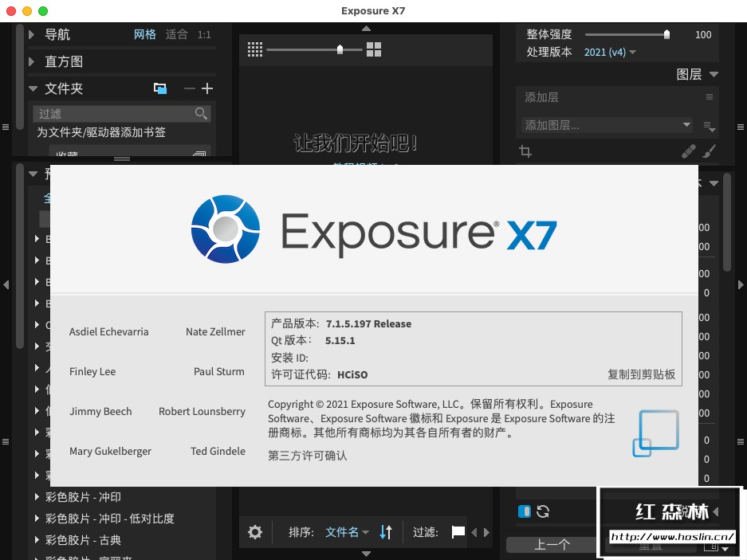Click the license code HCiSO
Viewport: 747px width, 560px height.
[352, 374]
